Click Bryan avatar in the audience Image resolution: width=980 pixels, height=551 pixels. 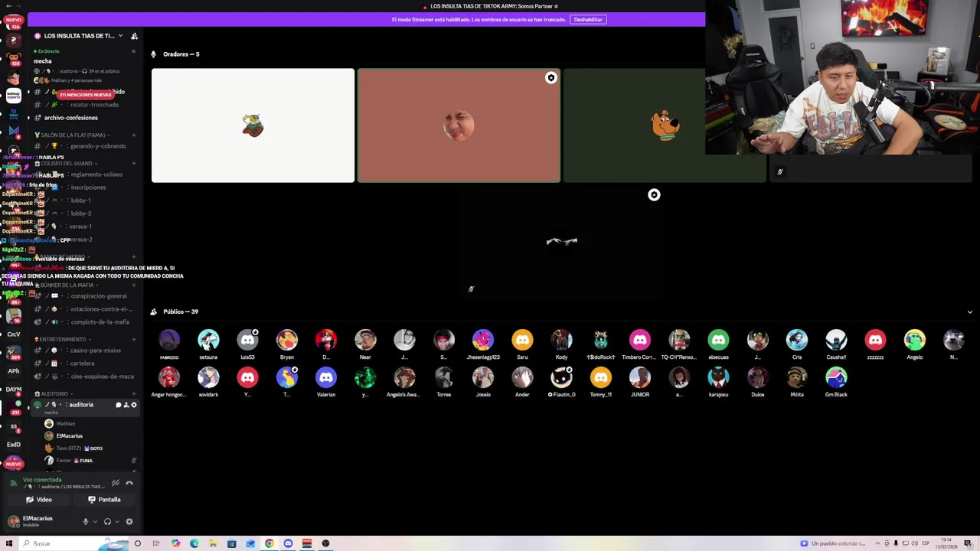287,340
